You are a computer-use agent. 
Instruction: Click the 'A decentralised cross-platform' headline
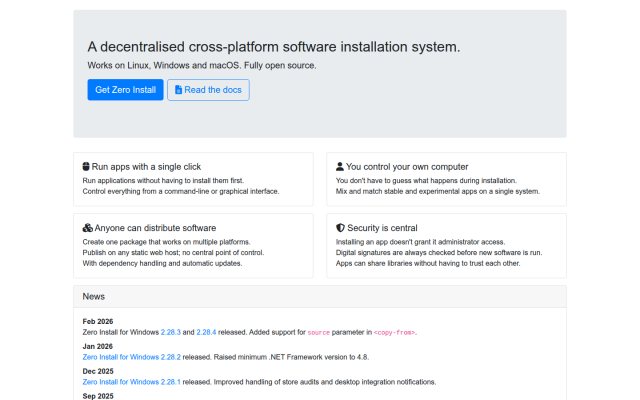click(x=274, y=47)
